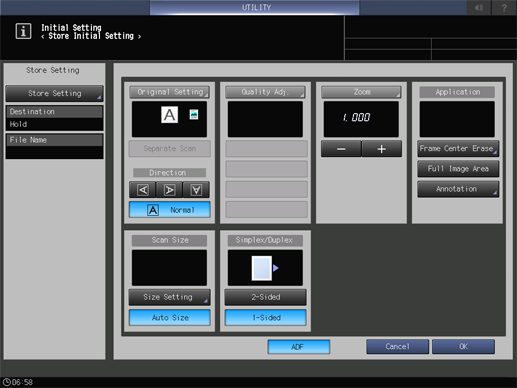Viewport: 517px width, 388px height.
Task: Click the File Name field
Action: 54,146
